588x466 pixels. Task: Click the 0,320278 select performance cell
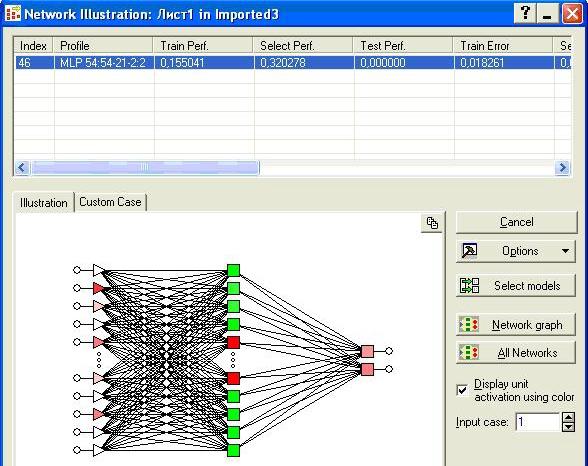(304, 62)
